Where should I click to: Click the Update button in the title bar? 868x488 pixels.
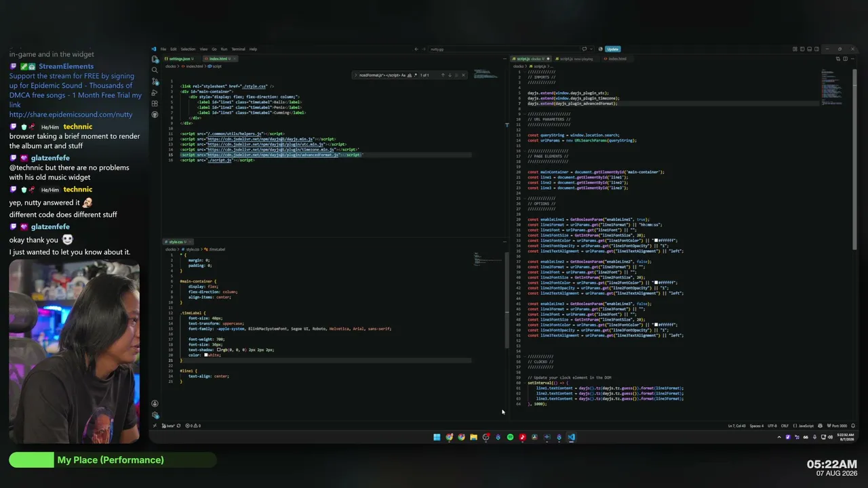[613, 49]
